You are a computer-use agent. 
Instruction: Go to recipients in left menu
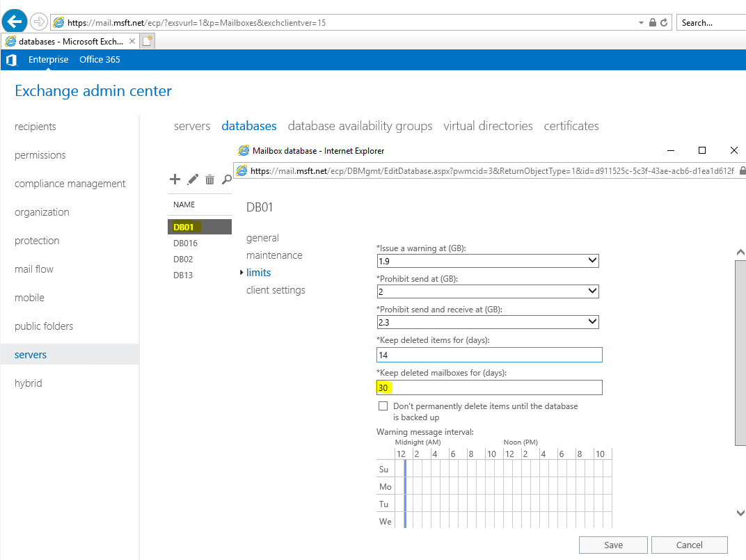(35, 127)
